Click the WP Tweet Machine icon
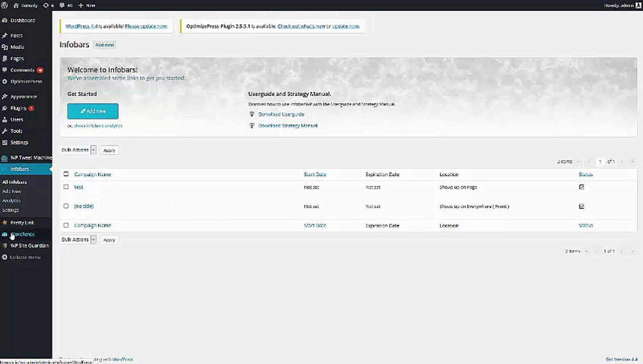Image resolution: width=643 pixels, height=364 pixels. pos(5,158)
